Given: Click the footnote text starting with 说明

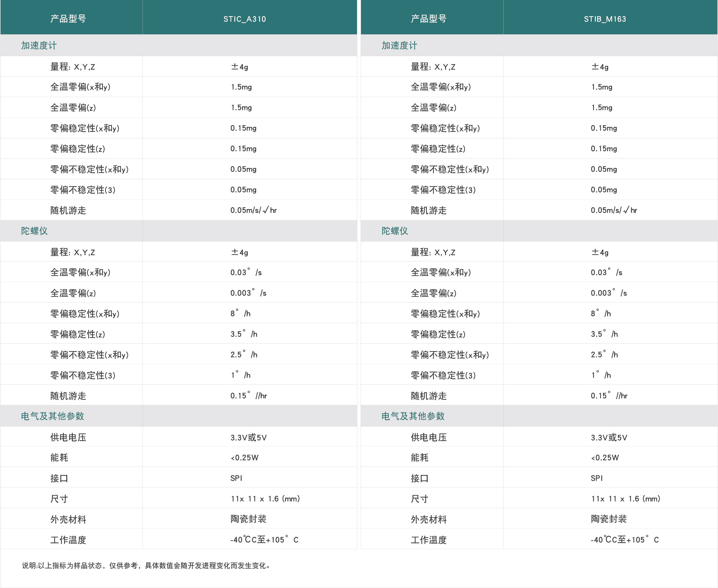Looking at the screenshot, I should [x=146, y=565].
